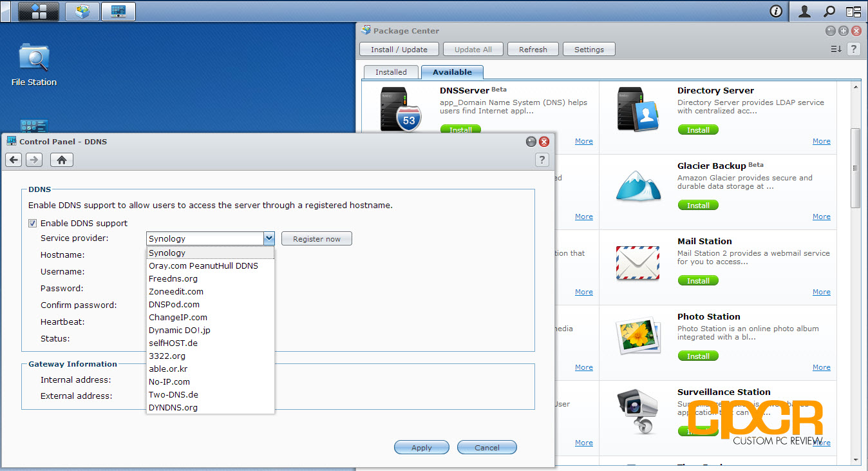Switch to Control Panel taskbar icon

(118, 11)
